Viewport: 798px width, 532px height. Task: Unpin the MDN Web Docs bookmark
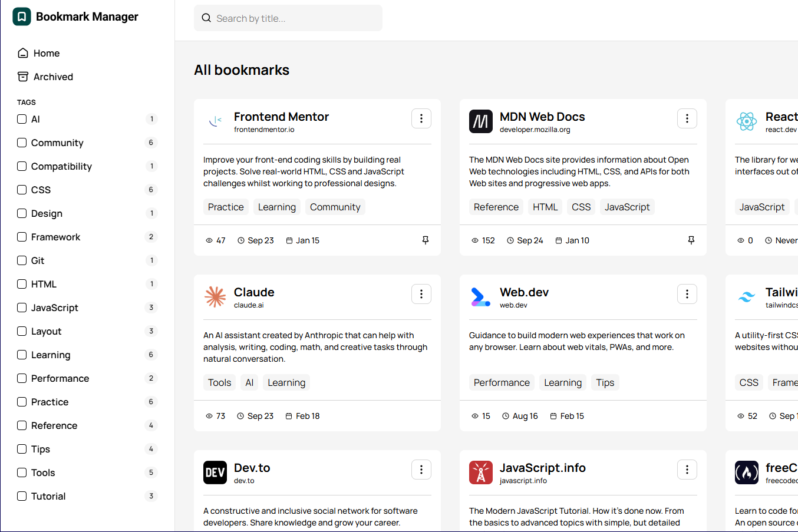click(691, 240)
